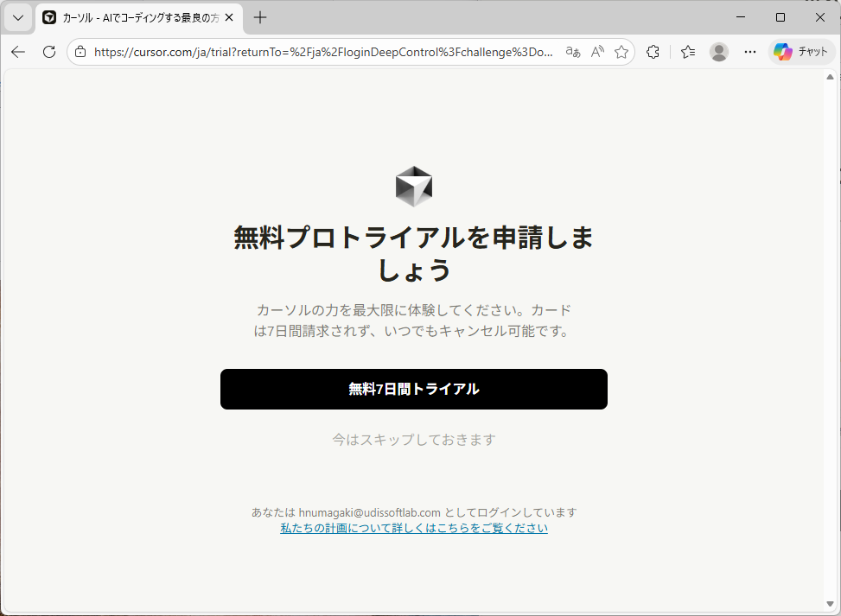The width and height of the screenshot is (841, 616).
Task: Open a new tab with plus button
Action: point(260,17)
